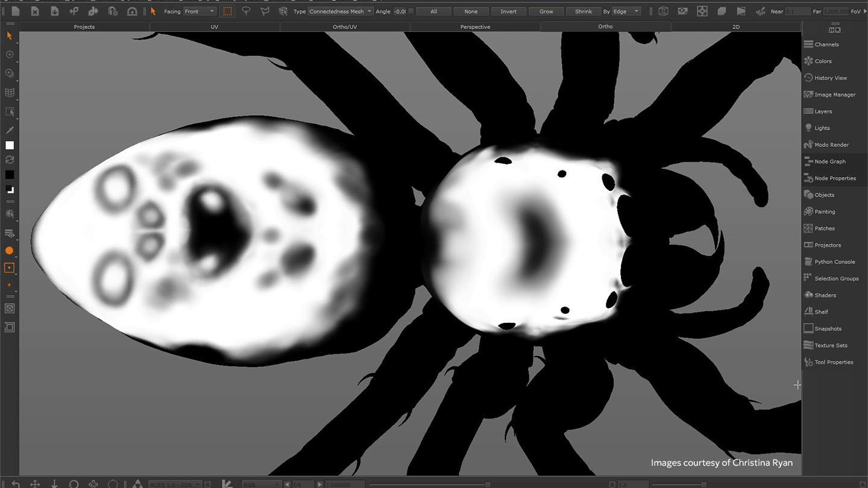
Task: Click the All selection button
Action: [433, 11]
